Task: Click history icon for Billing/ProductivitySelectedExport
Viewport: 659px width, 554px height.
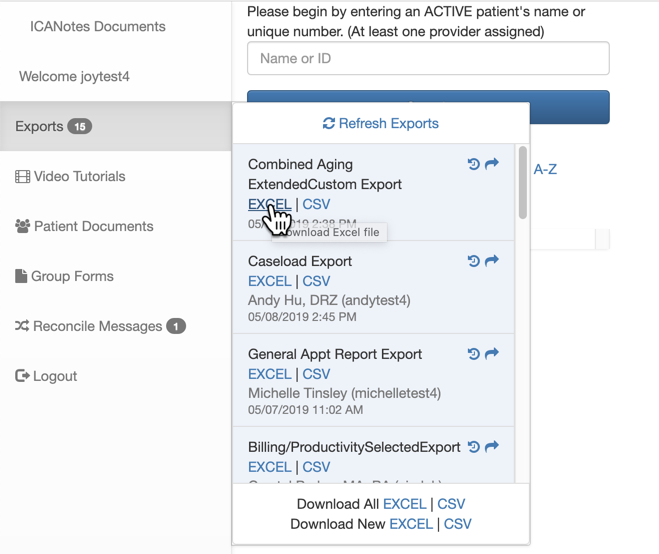Action: [474, 447]
